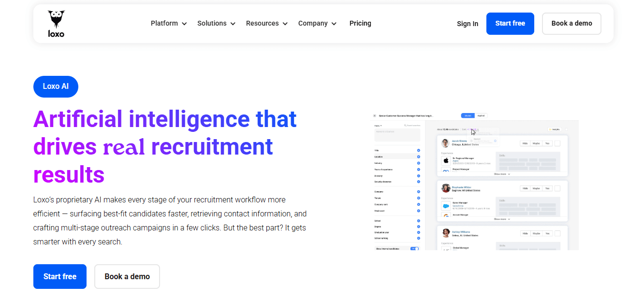
Task: Expand Show more on Jacob Simms' card
Action: pos(502,174)
